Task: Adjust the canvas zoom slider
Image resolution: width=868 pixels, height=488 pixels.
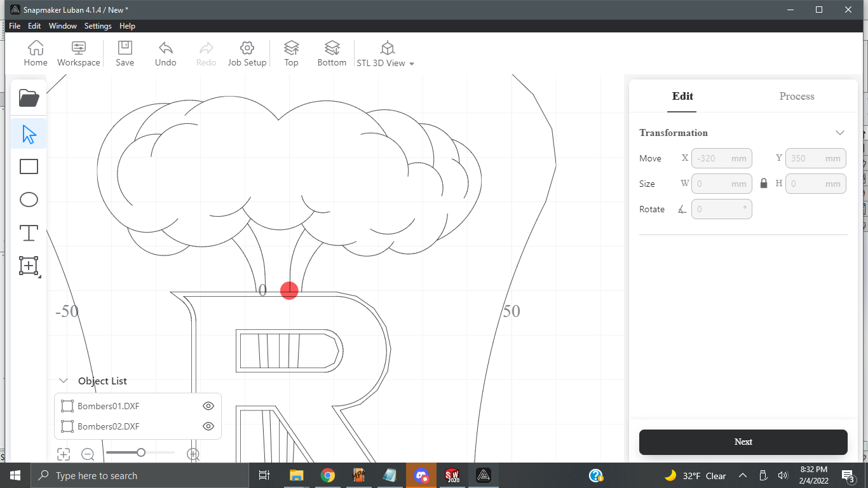Action: (141, 452)
